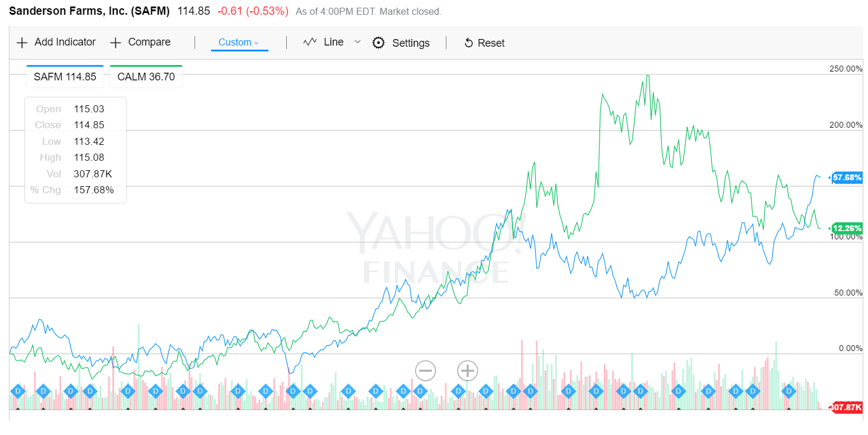Click the Add Indicator plus icon
Viewport: 868px width, 435px height.
tap(22, 42)
